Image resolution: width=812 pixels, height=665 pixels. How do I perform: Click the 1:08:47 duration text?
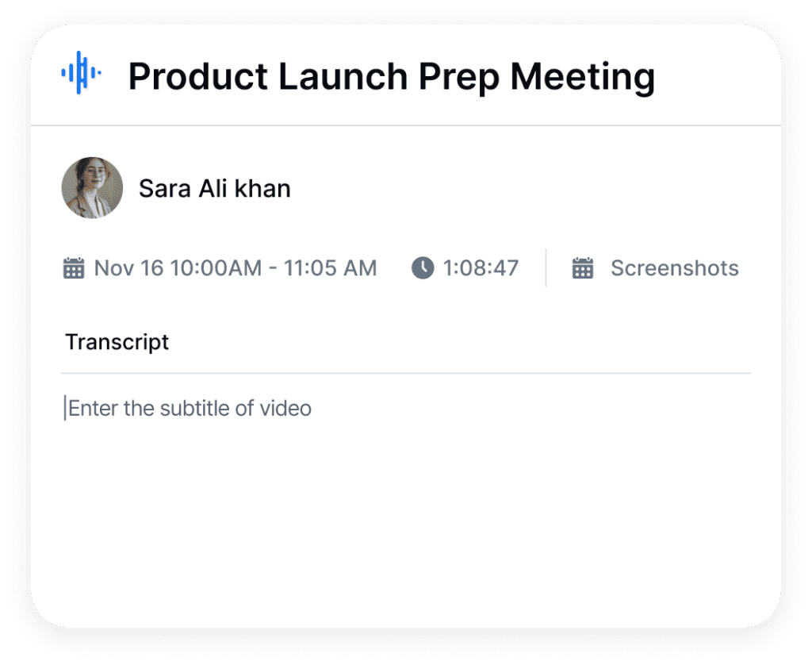point(481,268)
